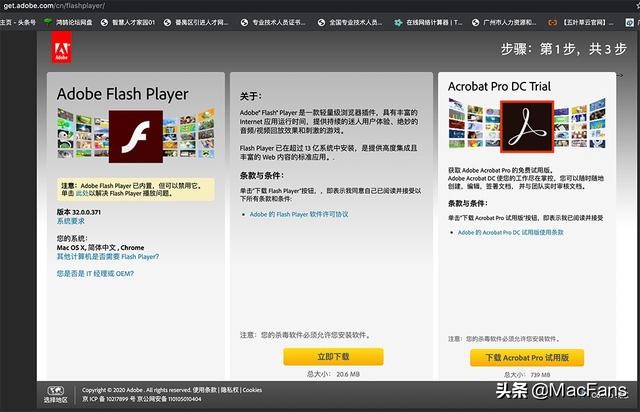Open the Cookies footer link
Viewport: 640px width, 412px height.
(252, 390)
